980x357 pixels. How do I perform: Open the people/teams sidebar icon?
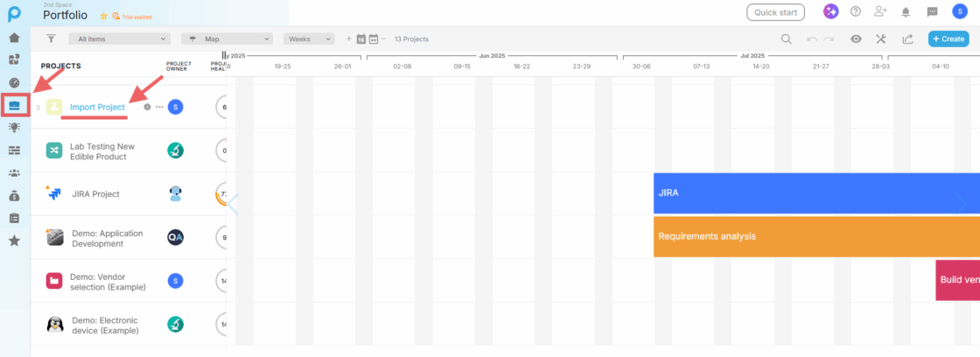(x=14, y=173)
